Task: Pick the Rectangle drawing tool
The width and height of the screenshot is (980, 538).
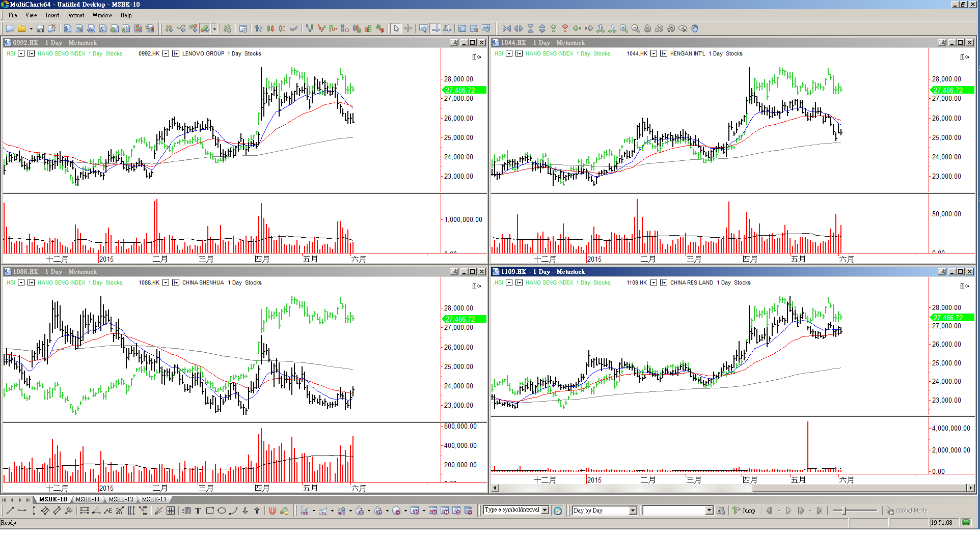Action: pyautogui.click(x=209, y=511)
